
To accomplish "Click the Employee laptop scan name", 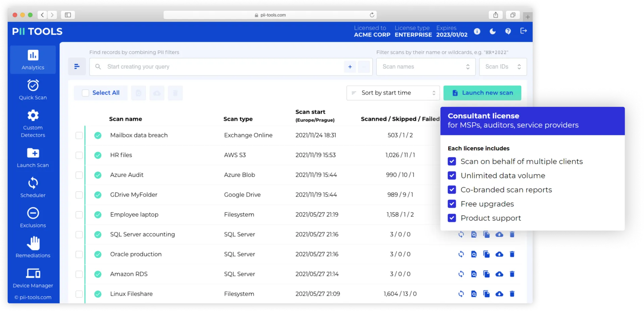I will click(134, 214).
